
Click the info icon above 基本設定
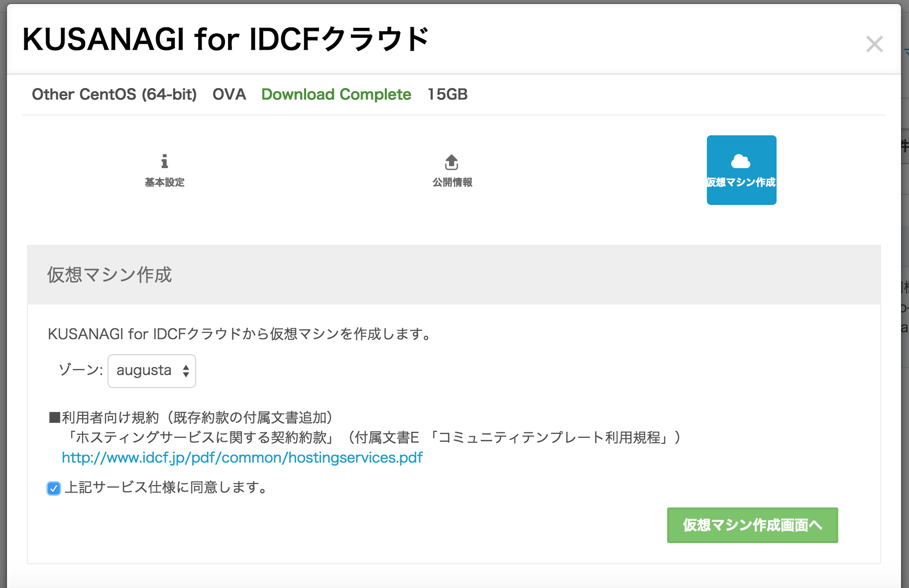point(164,161)
